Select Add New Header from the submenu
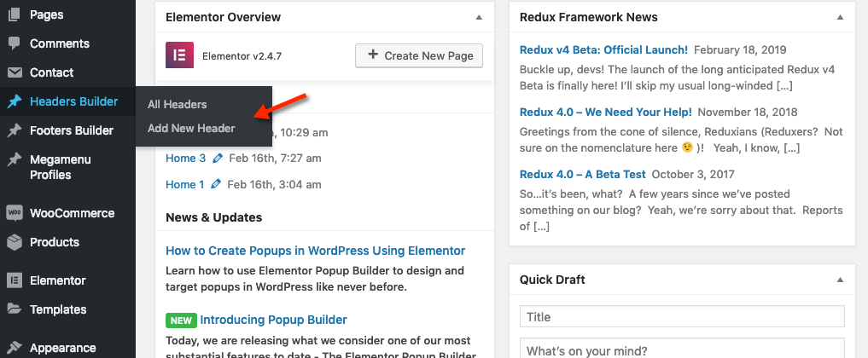 tap(191, 128)
